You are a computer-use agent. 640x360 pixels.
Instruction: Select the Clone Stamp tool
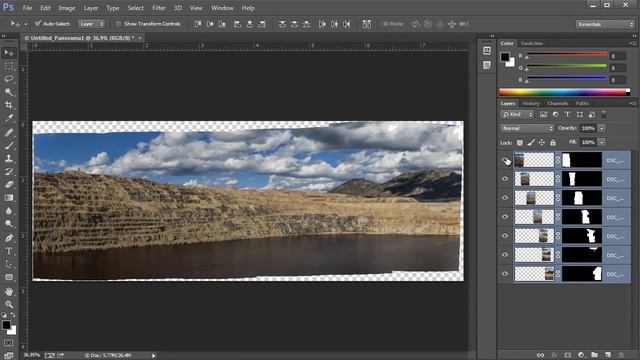(9, 158)
